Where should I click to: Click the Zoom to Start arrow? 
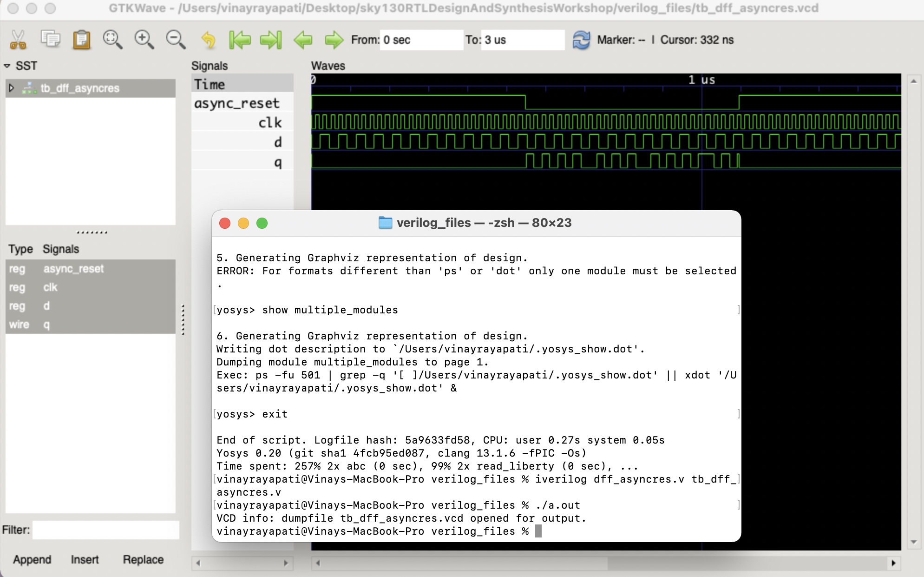[240, 40]
